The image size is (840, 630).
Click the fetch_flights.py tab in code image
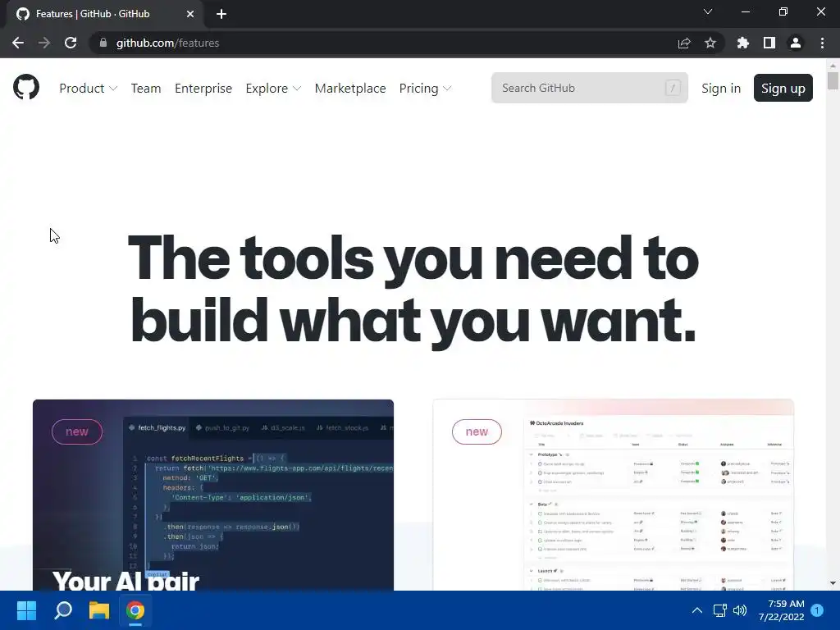coord(157,427)
